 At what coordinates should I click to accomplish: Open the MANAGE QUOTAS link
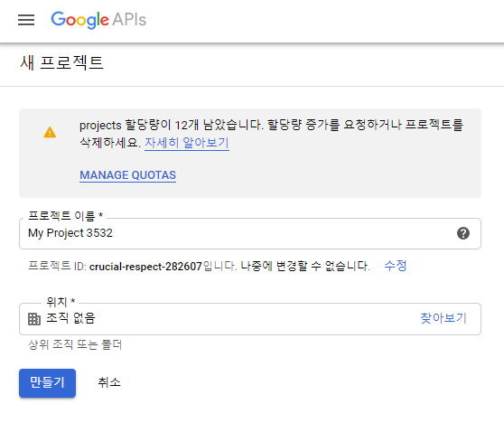(128, 175)
